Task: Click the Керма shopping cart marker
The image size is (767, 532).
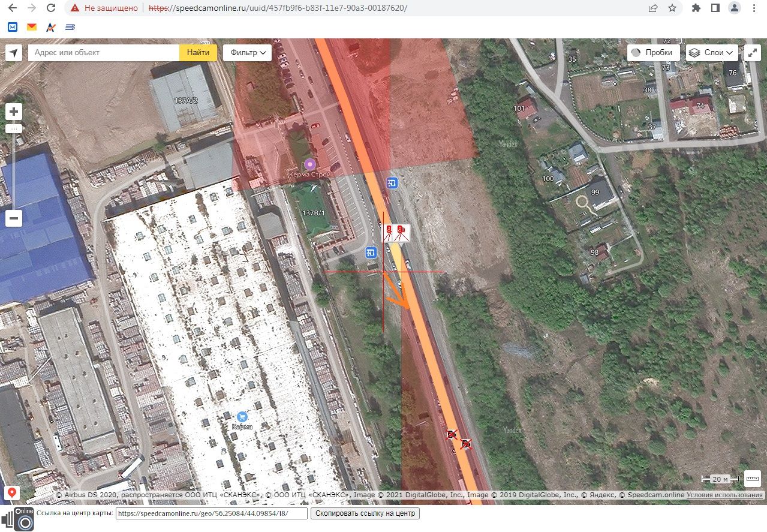Action: [x=242, y=416]
